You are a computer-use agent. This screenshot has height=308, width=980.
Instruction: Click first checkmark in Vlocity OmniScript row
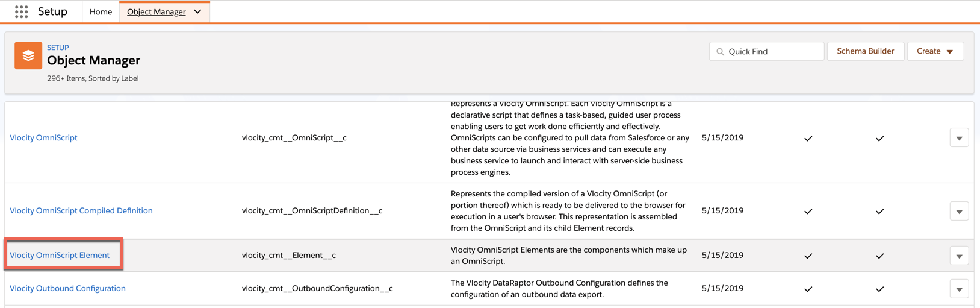pos(808,139)
